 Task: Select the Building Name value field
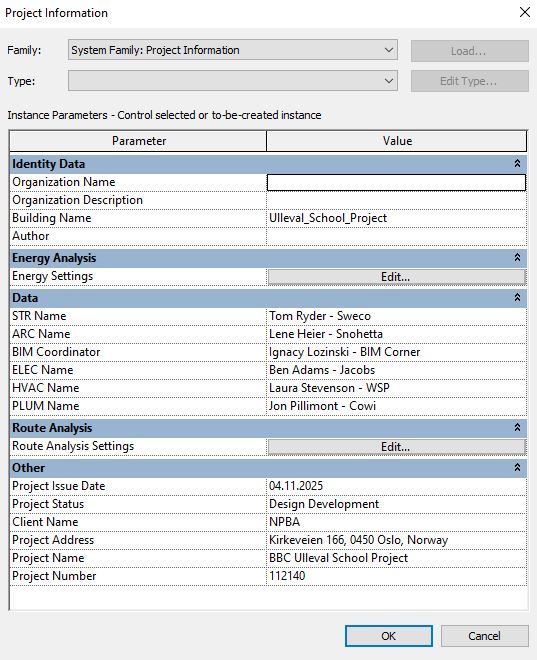tap(396, 218)
